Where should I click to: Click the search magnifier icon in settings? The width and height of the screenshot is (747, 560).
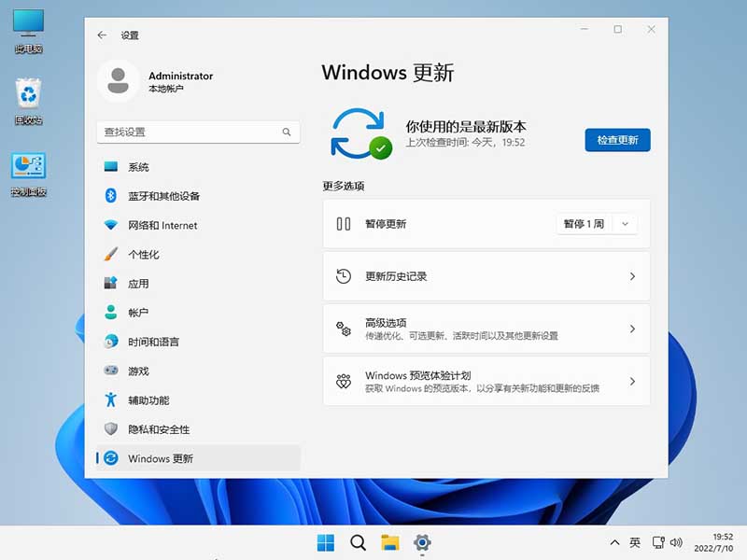point(287,133)
